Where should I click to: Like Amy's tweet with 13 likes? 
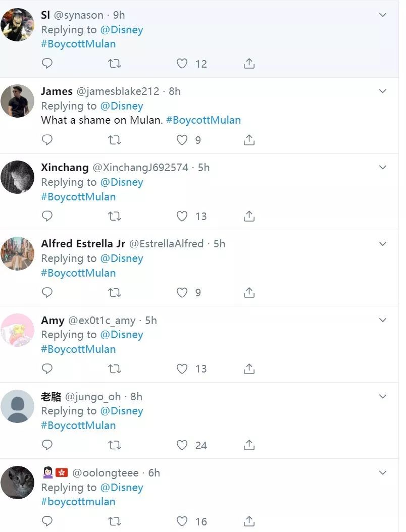pyautogui.click(x=182, y=369)
